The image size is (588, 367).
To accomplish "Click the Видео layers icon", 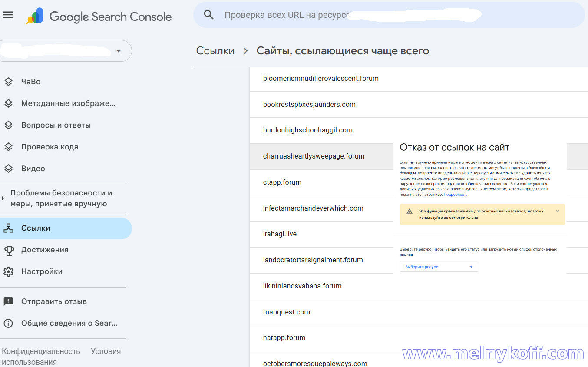I will click(x=8, y=169).
